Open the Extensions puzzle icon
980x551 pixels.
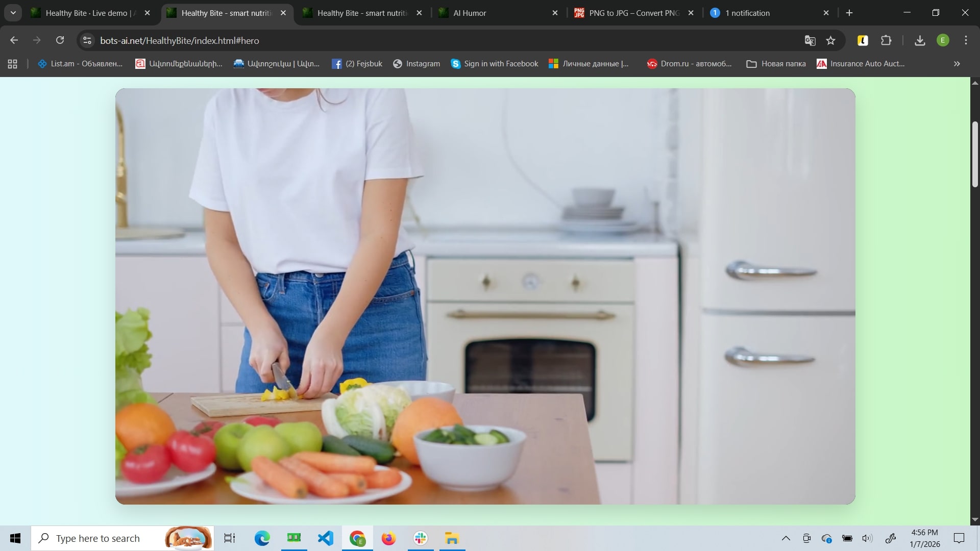click(x=886, y=40)
